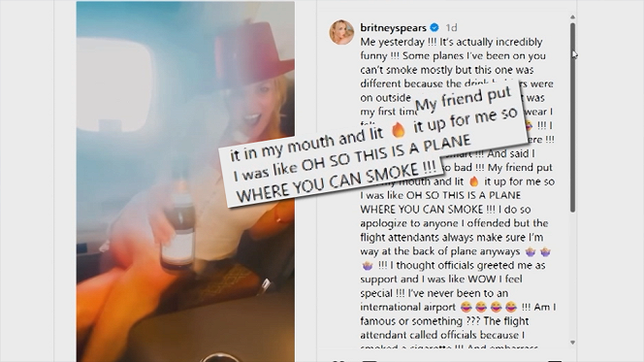
Task: Open the 1d post timestamp
Action: point(451,27)
